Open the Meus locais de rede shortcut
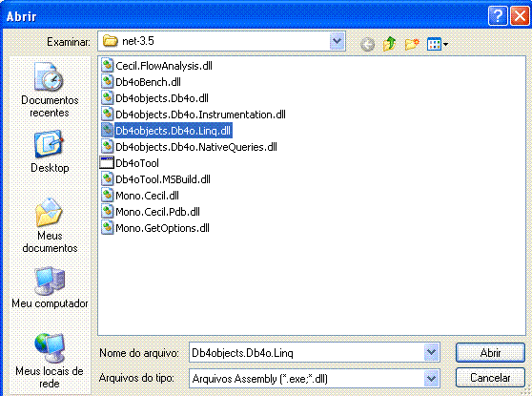The width and height of the screenshot is (532, 396). click(x=50, y=361)
